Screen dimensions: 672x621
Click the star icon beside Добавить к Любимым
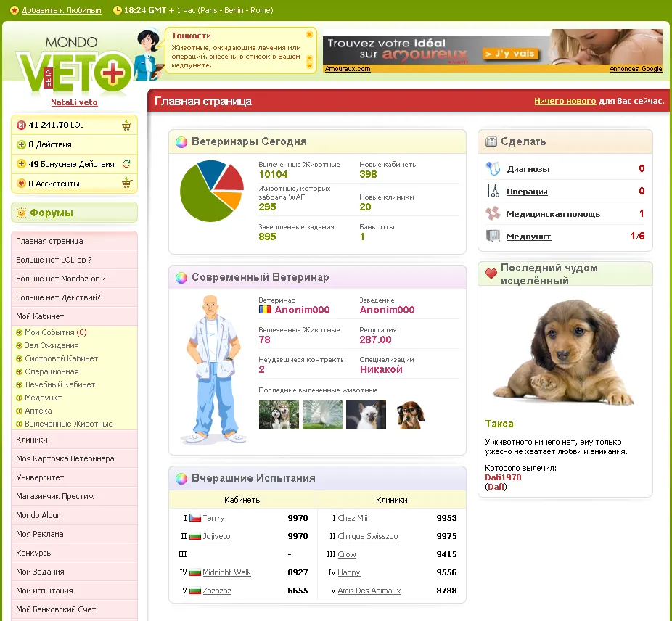pyautogui.click(x=14, y=10)
